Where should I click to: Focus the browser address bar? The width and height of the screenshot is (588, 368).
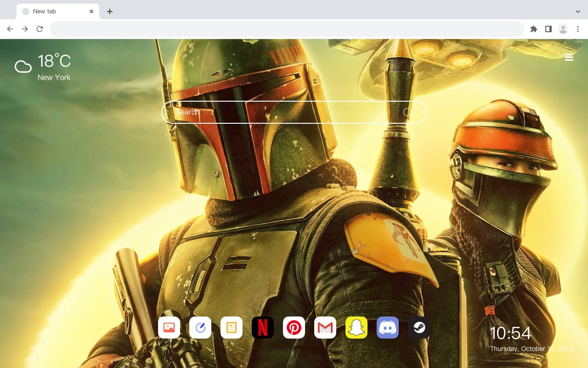pos(287,29)
